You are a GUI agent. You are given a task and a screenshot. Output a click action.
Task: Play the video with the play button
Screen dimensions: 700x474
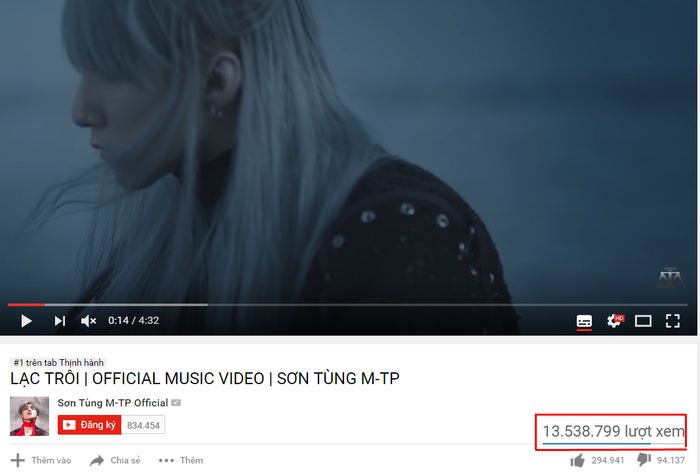[x=26, y=321]
